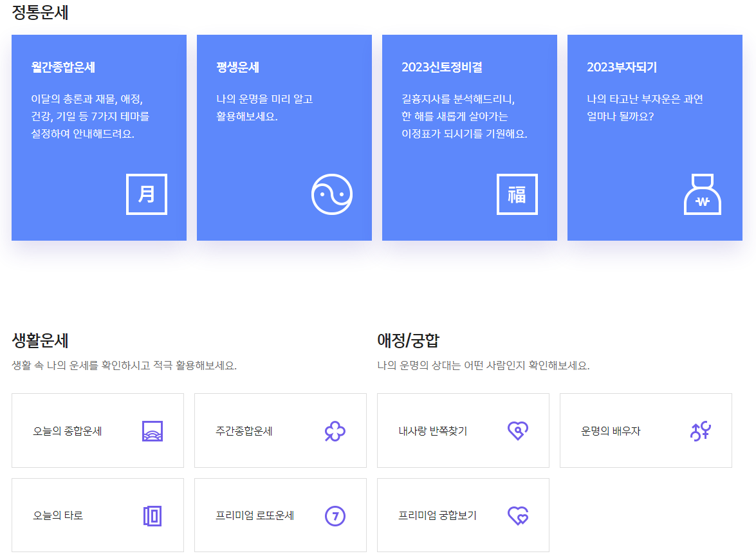Click the 福 icon on 2023신토정비결 card

click(x=517, y=194)
